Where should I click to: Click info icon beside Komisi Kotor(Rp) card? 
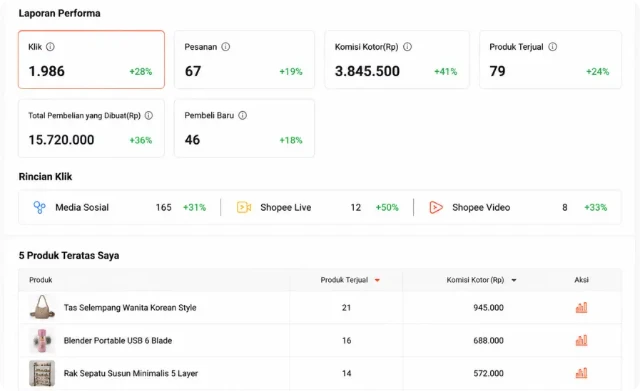(x=407, y=47)
